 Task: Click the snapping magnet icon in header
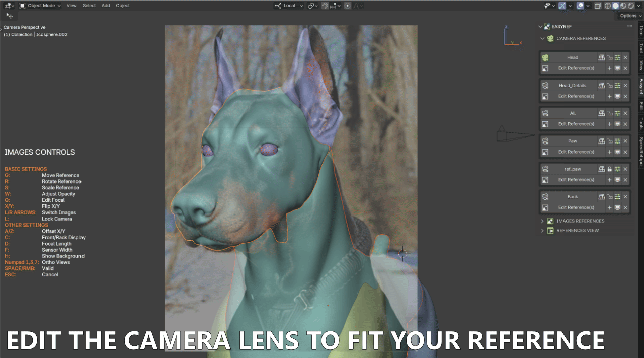pos(324,6)
